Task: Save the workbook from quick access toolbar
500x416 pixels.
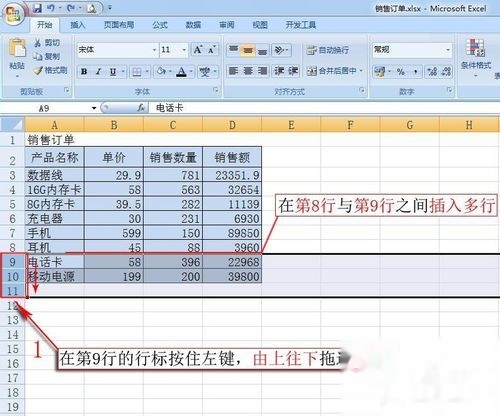Action: click(37, 9)
